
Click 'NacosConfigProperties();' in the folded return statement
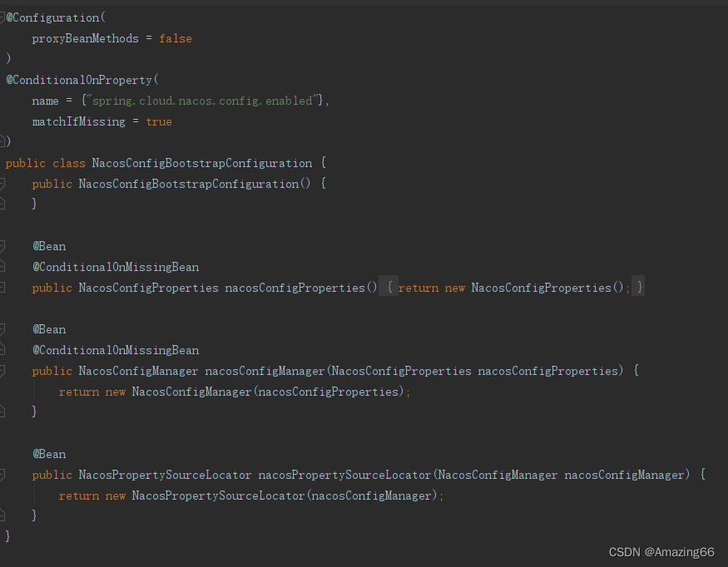pos(551,288)
